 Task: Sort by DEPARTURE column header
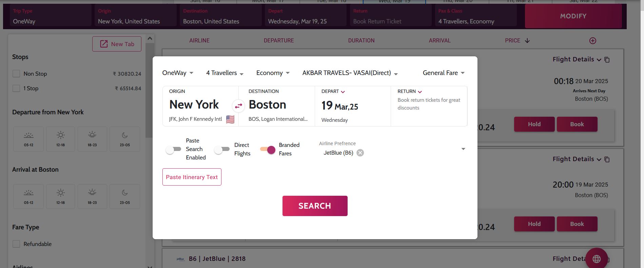pos(279,41)
